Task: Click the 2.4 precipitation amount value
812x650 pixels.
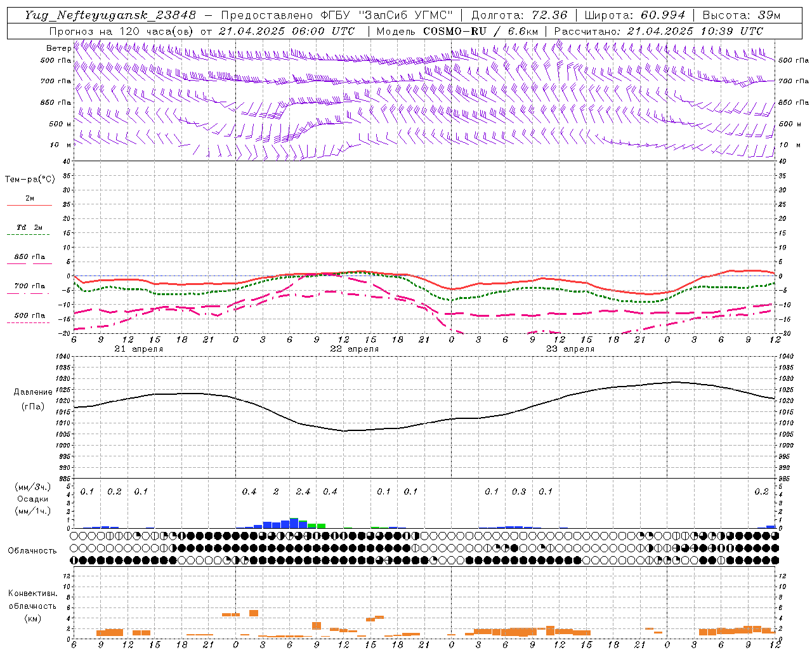Action: [x=303, y=492]
